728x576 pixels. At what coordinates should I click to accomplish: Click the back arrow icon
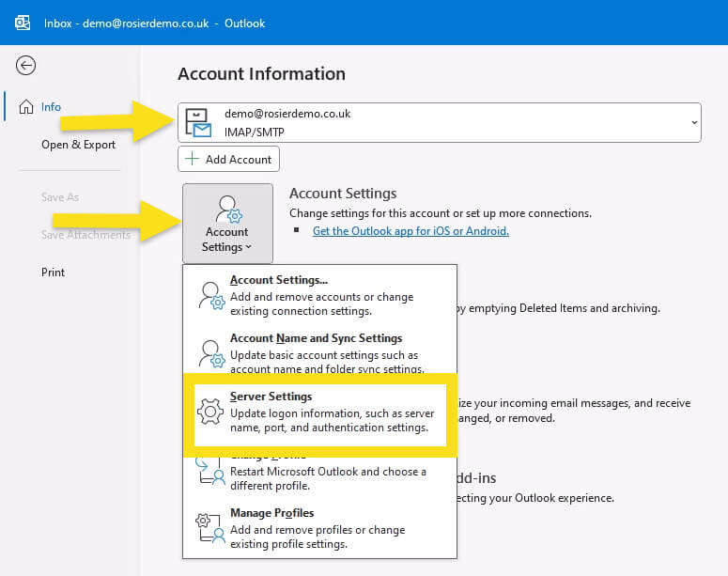pyautogui.click(x=25, y=66)
